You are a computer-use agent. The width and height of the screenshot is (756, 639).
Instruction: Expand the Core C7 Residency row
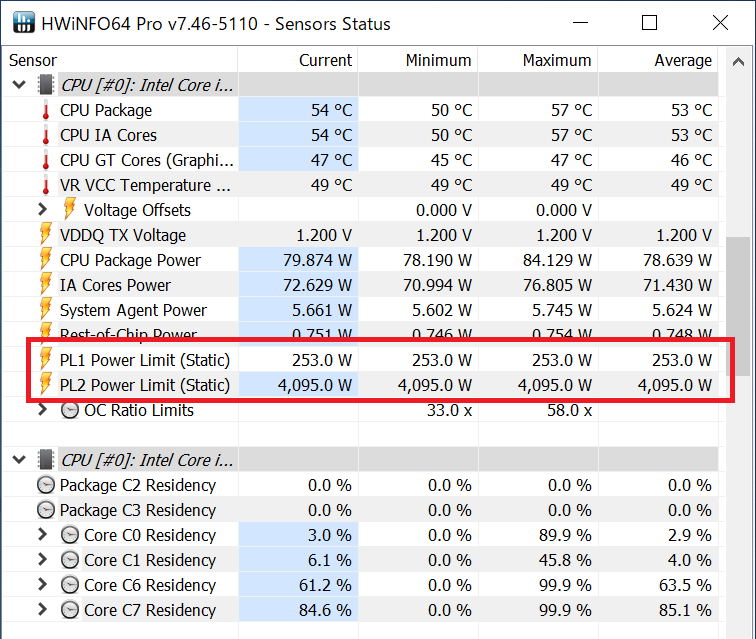click(x=42, y=610)
